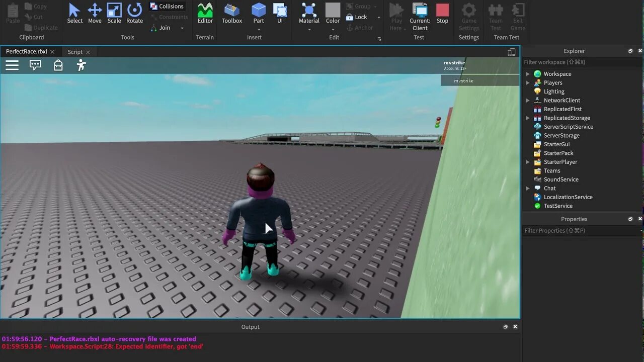Screen dimensions: 644x362
Task: Select ReplicatedFirst in the Explorer
Action: click(x=562, y=109)
